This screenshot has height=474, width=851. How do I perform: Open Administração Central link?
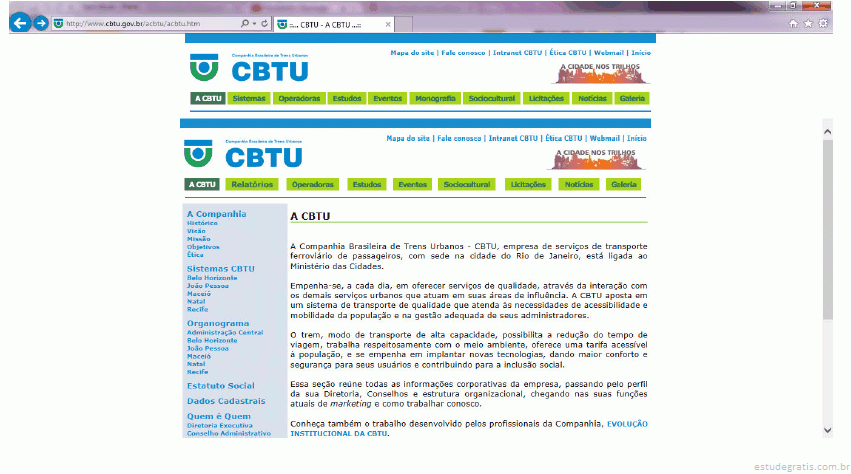coord(225,332)
